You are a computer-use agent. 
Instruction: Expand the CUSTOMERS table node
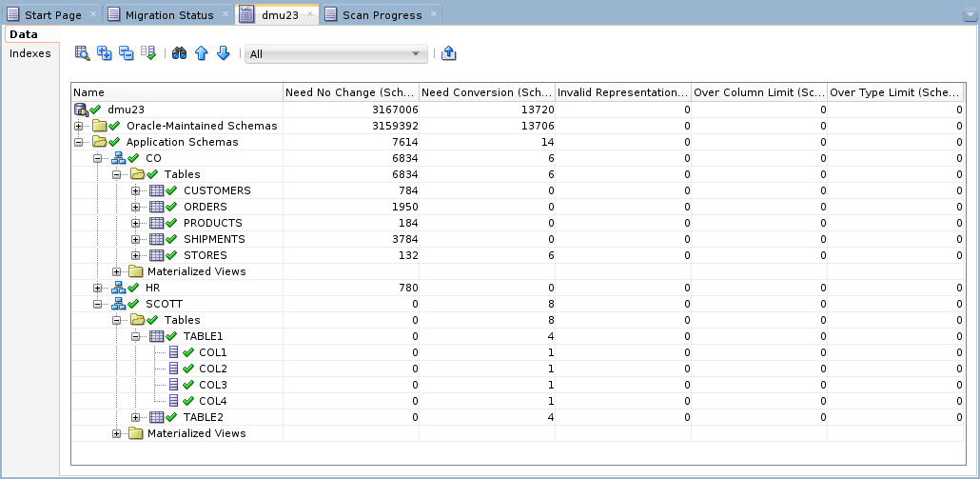[x=136, y=190]
